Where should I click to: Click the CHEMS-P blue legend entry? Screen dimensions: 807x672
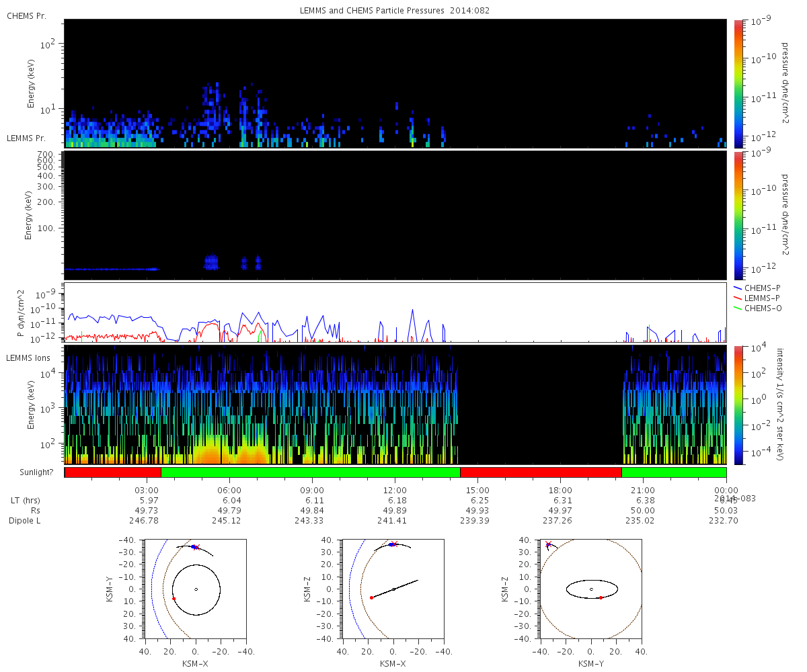point(757,288)
